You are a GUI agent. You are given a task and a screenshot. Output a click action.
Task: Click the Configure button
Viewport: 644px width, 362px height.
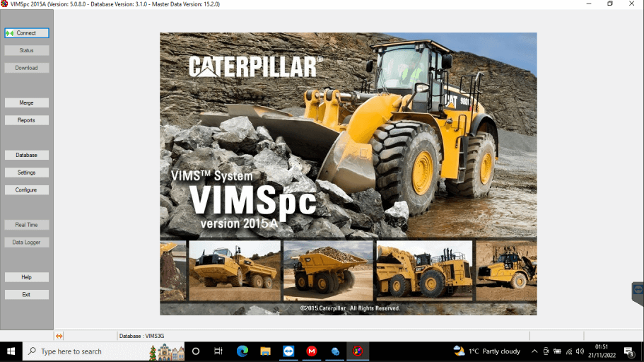pos(27,190)
